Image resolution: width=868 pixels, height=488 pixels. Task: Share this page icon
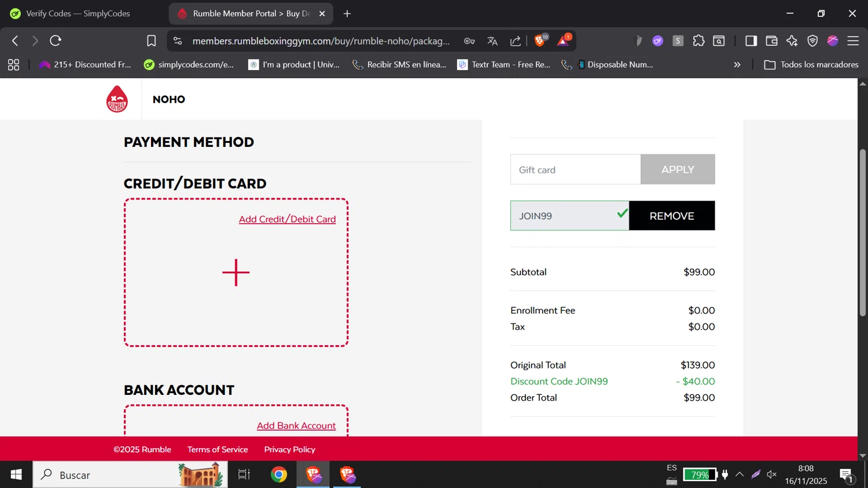[x=515, y=40]
